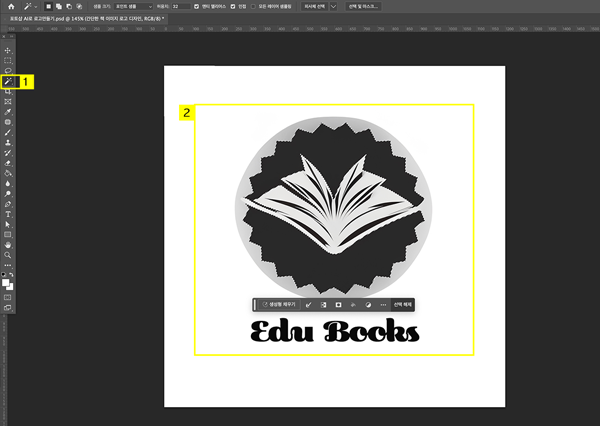Select the Eyedropper tool

(x=8, y=112)
